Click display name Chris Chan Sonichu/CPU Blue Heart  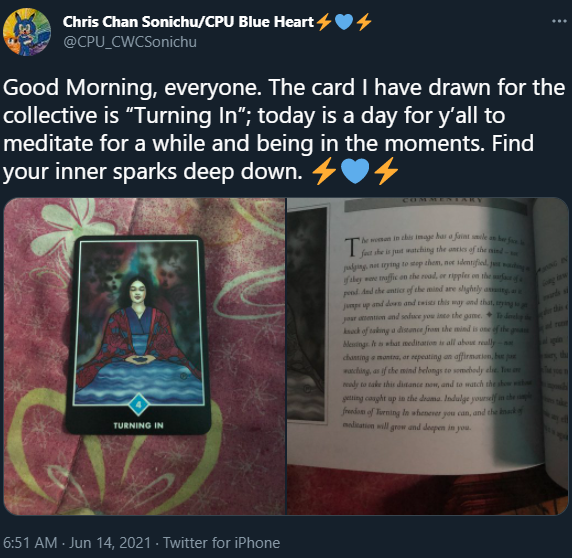coord(188,22)
